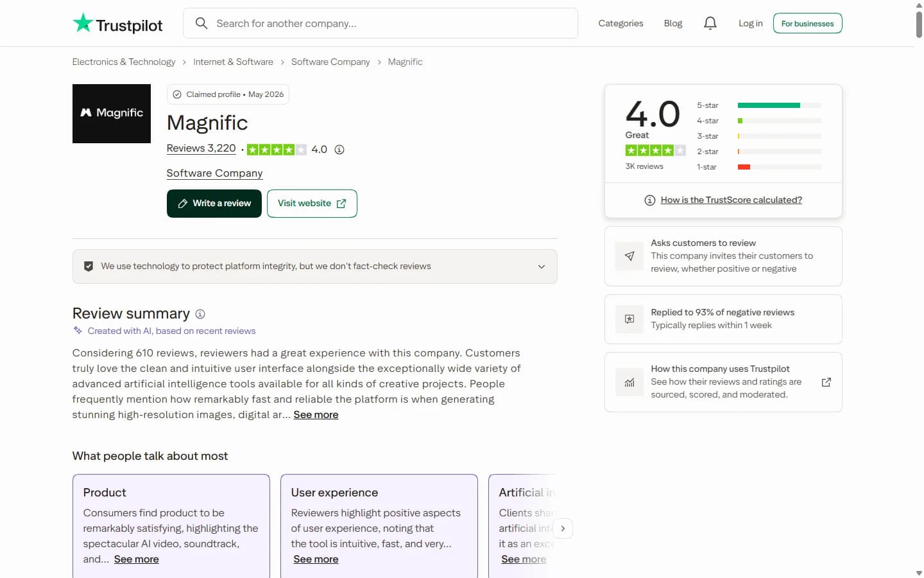
Task: Open the Reviews 3,220 link
Action: click(x=201, y=148)
